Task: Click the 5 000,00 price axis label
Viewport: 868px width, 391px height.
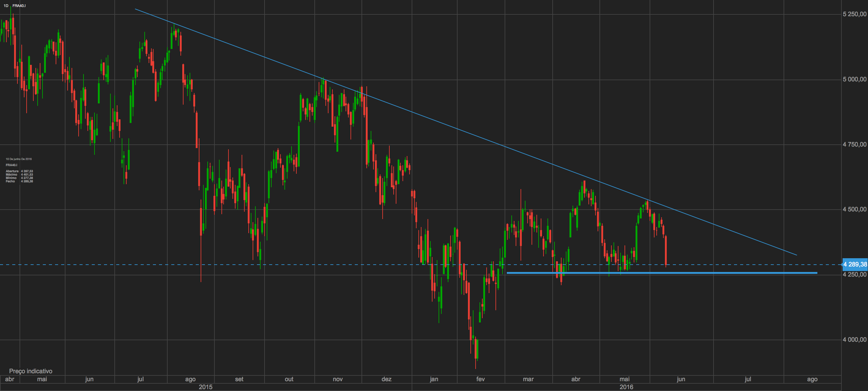Action: pos(854,80)
